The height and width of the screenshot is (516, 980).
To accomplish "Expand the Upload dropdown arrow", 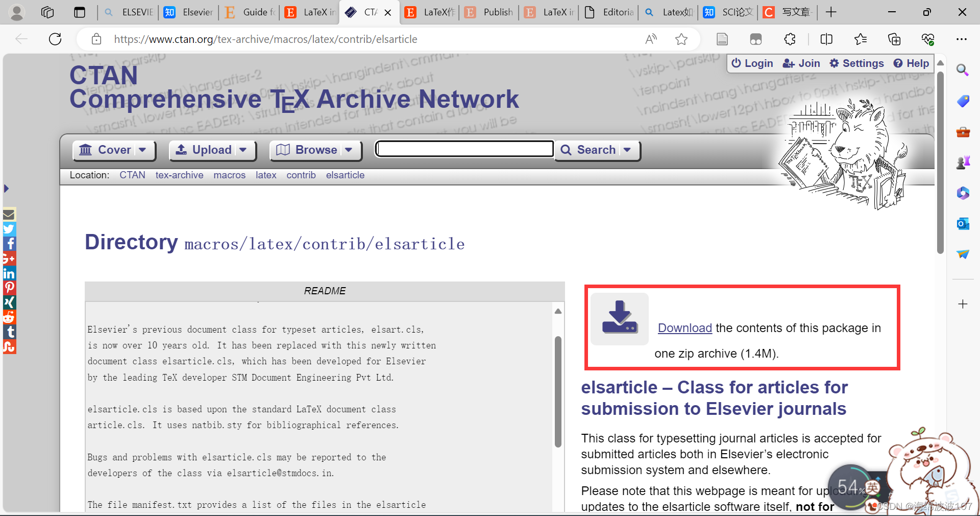I will click(243, 150).
